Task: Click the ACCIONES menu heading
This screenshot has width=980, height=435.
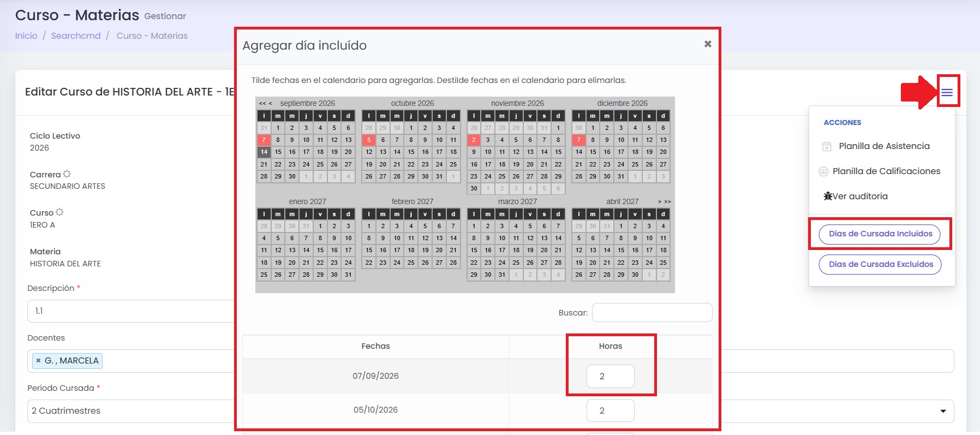Action: (x=842, y=123)
